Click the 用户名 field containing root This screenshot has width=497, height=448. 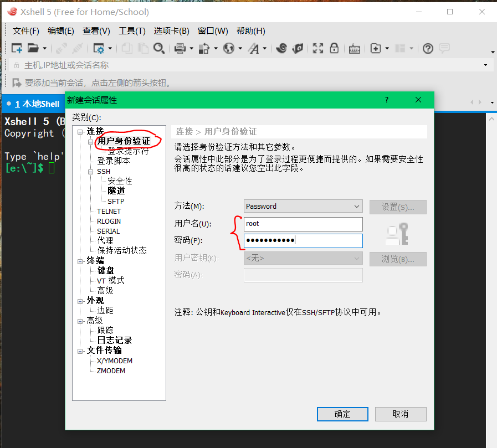(303, 224)
